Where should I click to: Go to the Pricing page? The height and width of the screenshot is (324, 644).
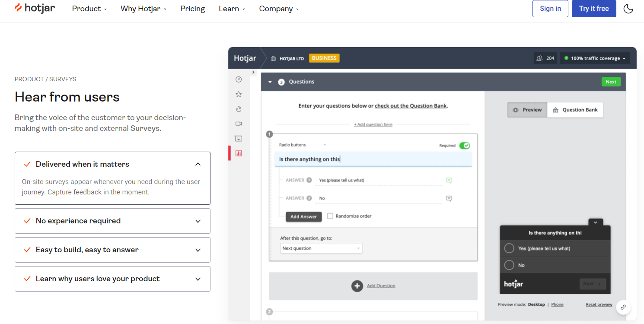193,9
